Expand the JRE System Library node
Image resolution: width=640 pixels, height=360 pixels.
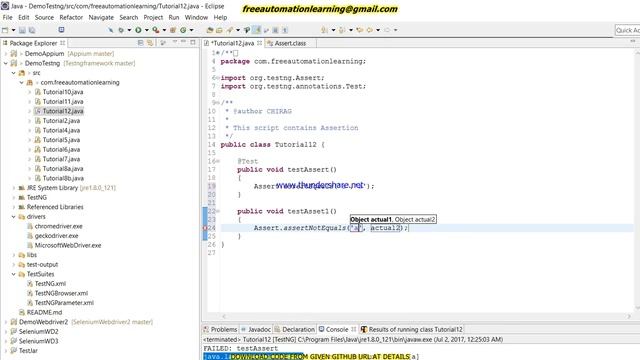pyautogui.click(x=14, y=188)
